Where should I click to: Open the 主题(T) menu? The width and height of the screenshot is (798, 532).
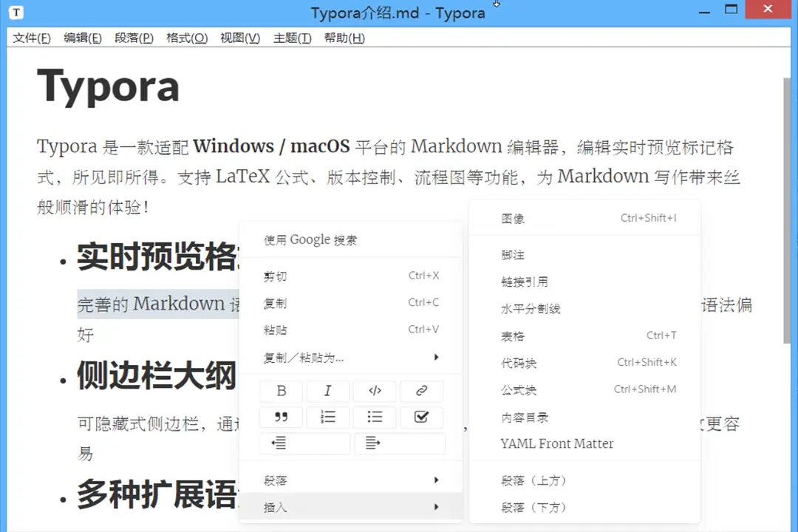[x=292, y=38]
